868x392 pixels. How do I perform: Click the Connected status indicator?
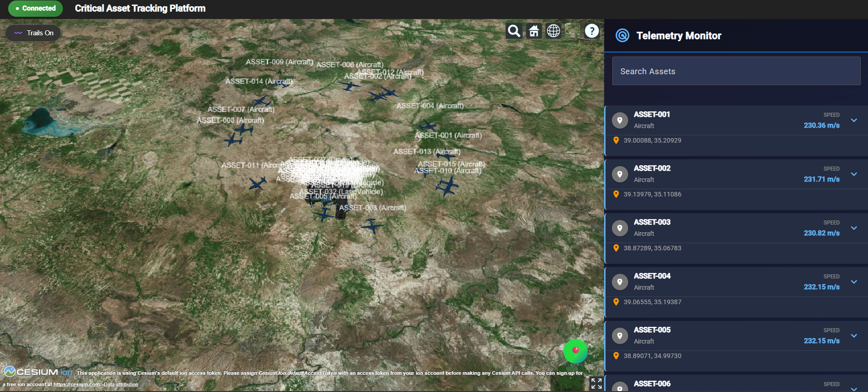[35, 8]
